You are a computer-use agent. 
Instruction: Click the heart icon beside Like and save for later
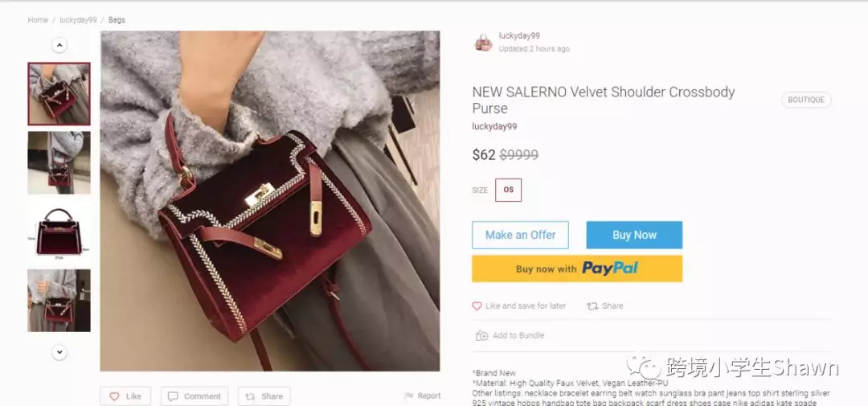[477, 306]
